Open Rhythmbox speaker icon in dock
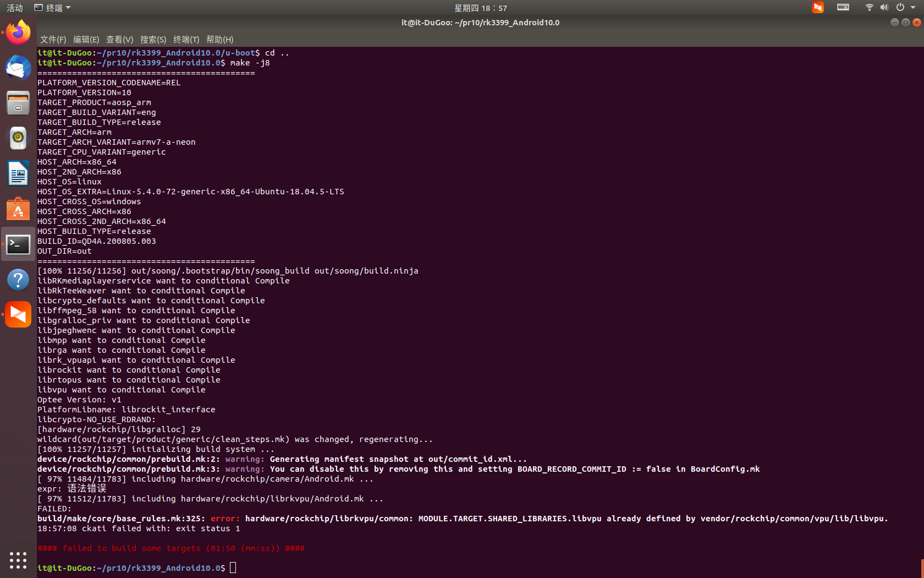Screen dimensions: 924x578 [18, 138]
